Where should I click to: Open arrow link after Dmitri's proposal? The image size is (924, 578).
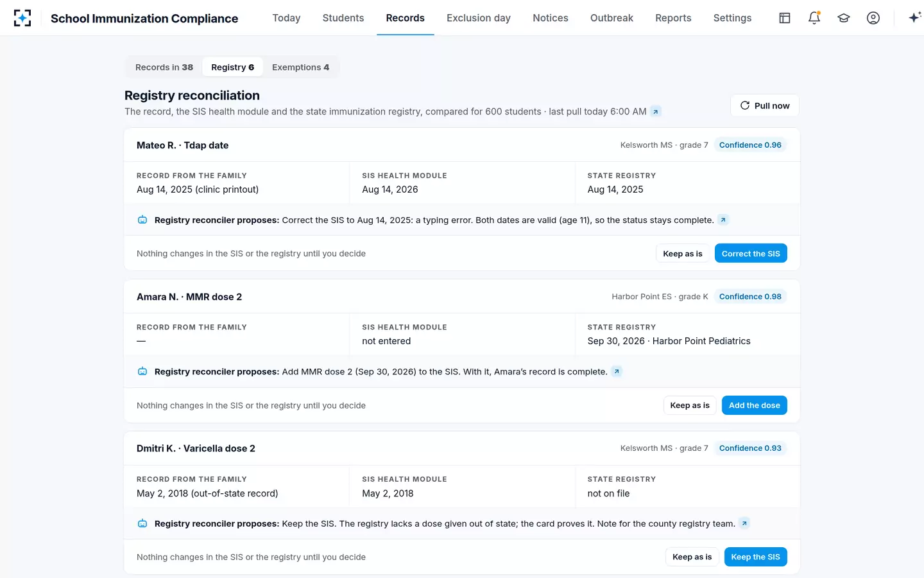click(x=744, y=523)
